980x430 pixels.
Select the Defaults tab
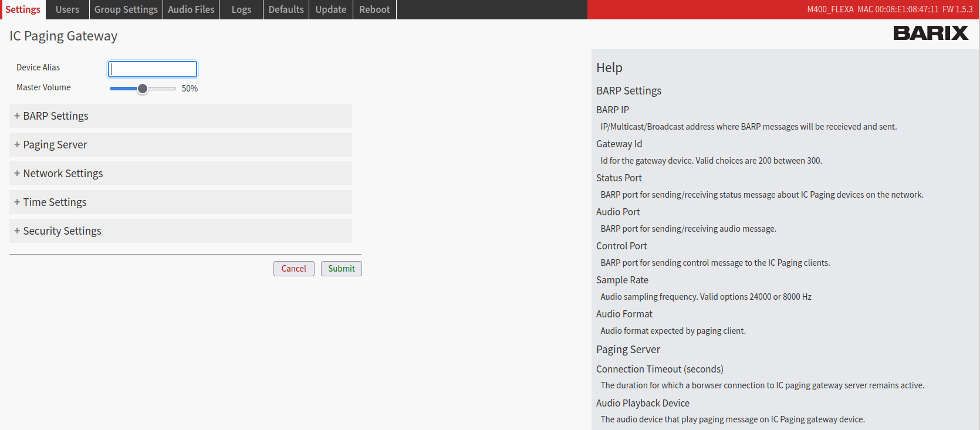(x=286, y=9)
